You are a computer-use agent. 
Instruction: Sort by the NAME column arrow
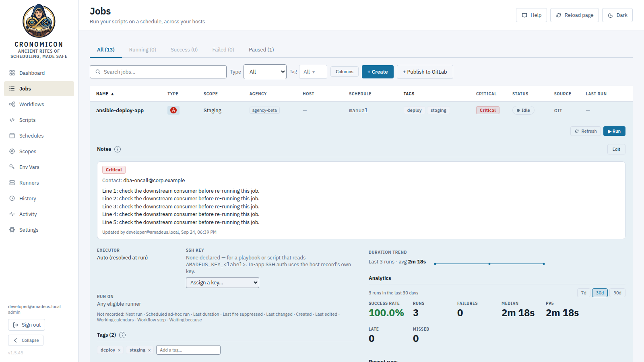click(x=112, y=94)
